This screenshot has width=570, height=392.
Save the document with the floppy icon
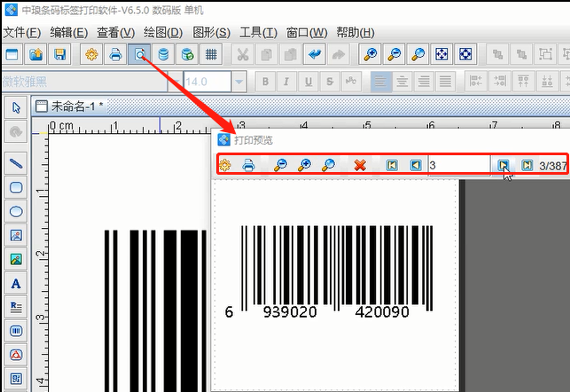point(59,55)
